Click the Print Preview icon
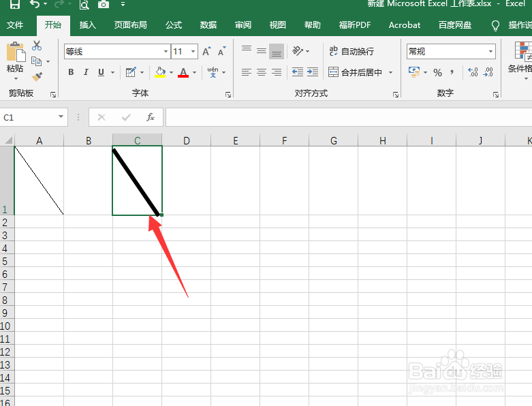The image size is (532, 406). (x=84, y=4)
